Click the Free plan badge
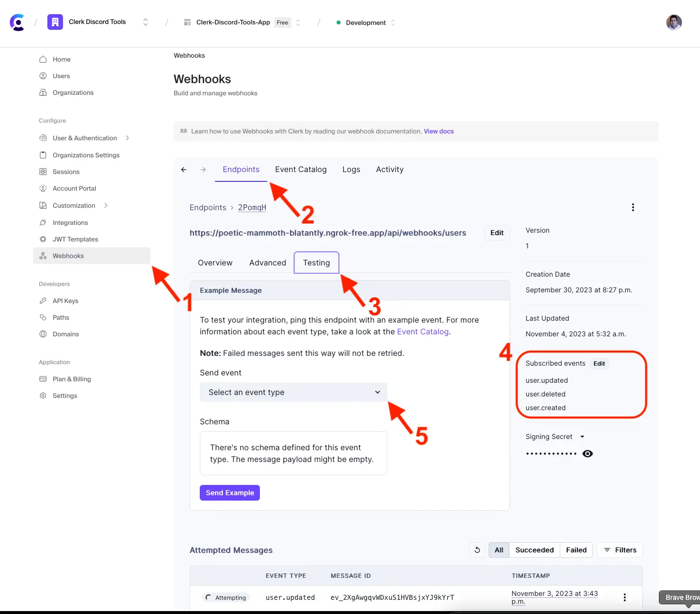Image resolution: width=700 pixels, height=614 pixels. 282,22
